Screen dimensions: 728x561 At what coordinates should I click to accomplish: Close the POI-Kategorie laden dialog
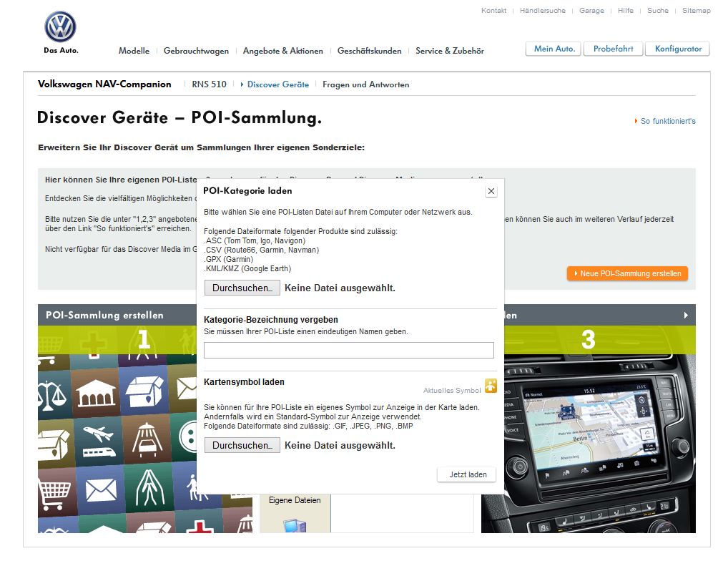tap(491, 191)
